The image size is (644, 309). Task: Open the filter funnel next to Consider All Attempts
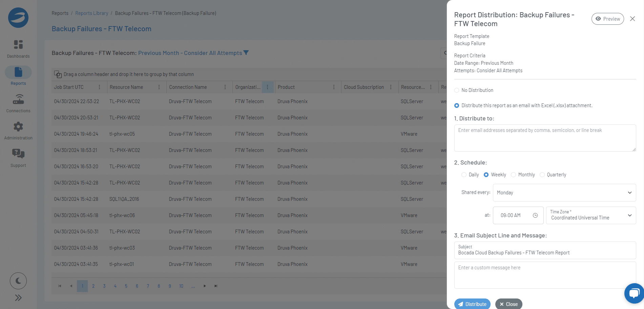click(x=246, y=53)
